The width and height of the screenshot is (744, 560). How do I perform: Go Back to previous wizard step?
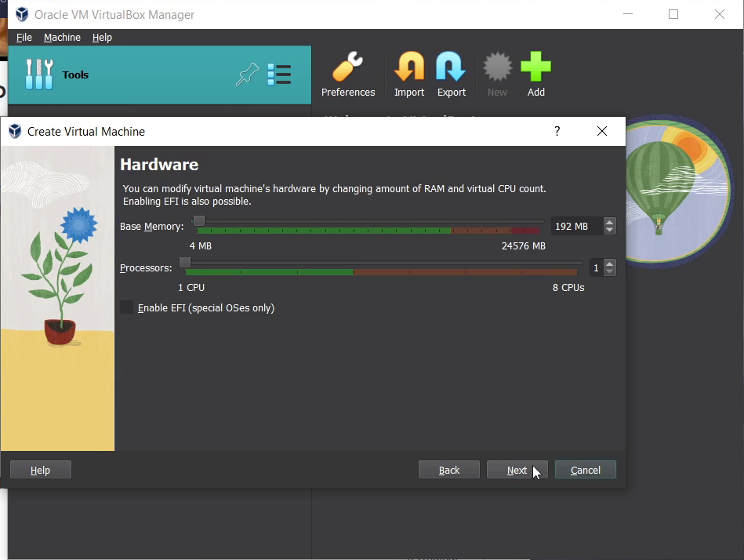pyautogui.click(x=449, y=470)
